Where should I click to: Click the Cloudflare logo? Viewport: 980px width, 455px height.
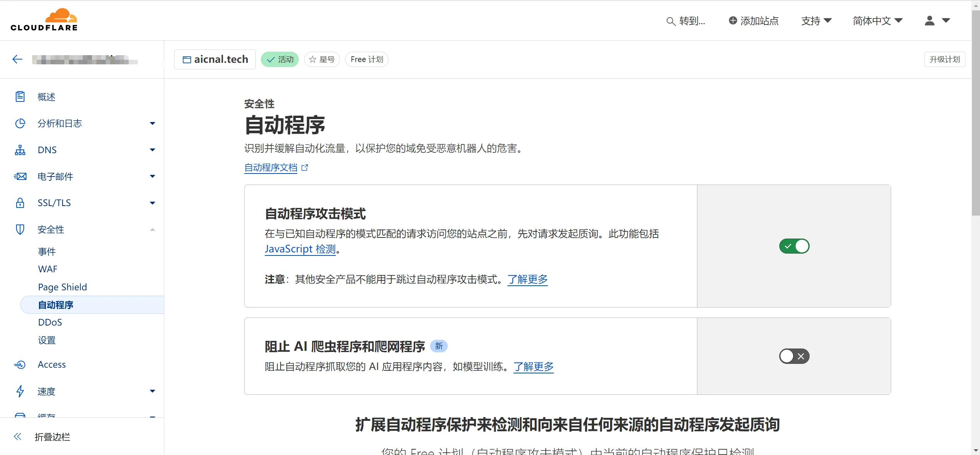coord(44,20)
